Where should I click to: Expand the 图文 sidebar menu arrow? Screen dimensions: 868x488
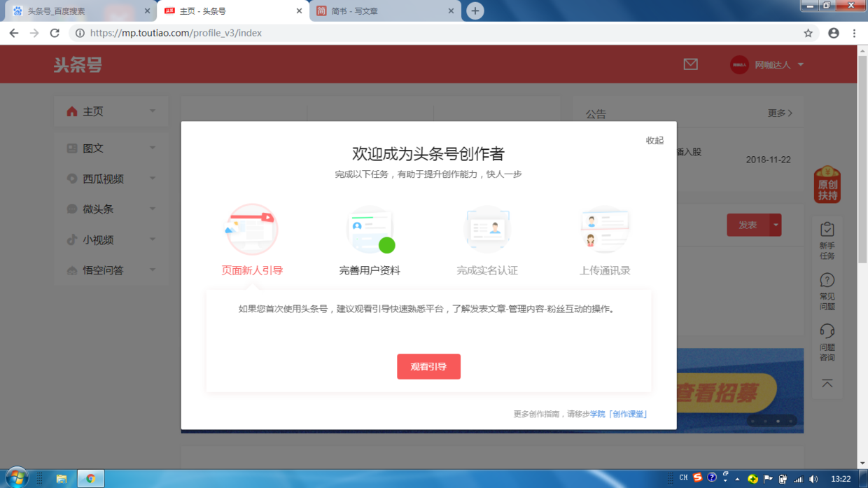(x=153, y=148)
